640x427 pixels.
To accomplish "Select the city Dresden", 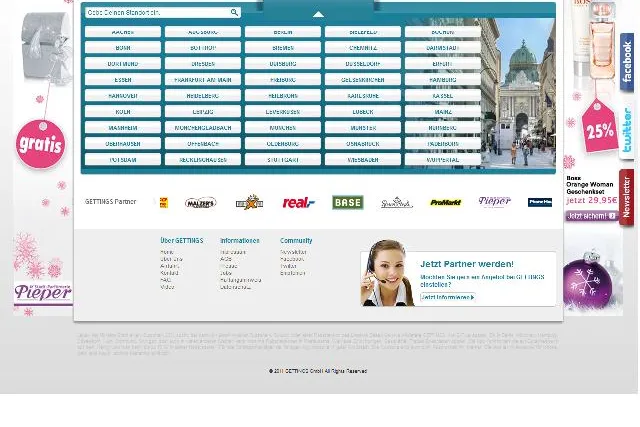I will tap(203, 64).
